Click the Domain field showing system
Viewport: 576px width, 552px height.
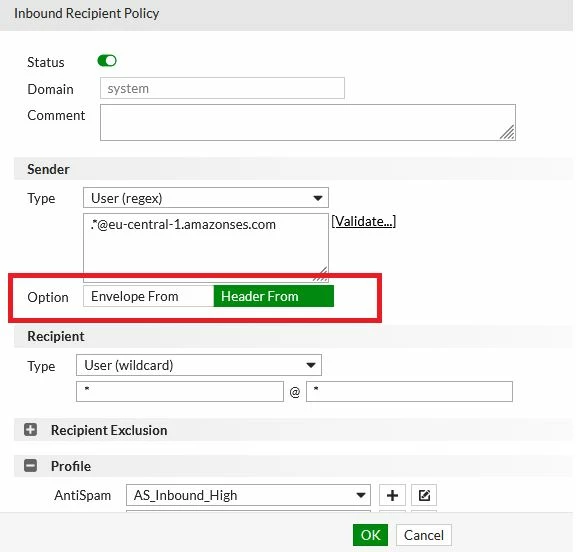point(222,88)
